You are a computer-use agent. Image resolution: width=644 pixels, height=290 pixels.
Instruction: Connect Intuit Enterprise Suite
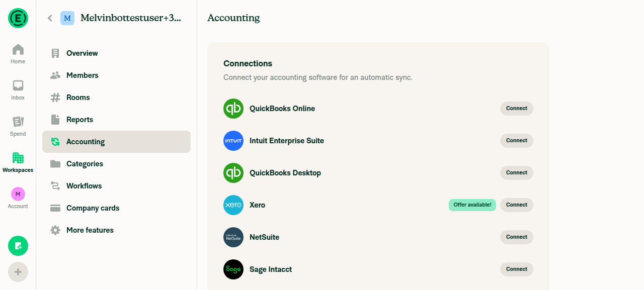[517, 141]
